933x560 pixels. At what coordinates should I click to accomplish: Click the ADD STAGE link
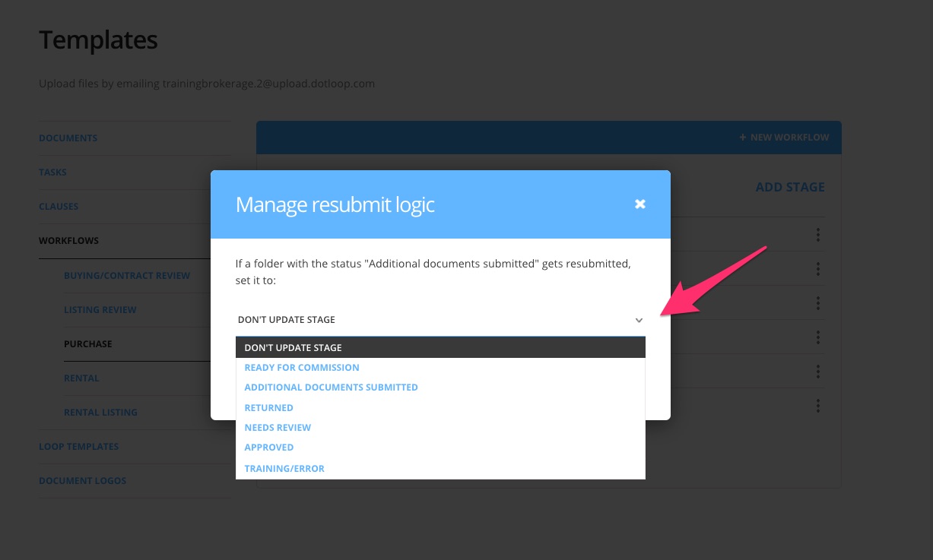click(x=789, y=187)
